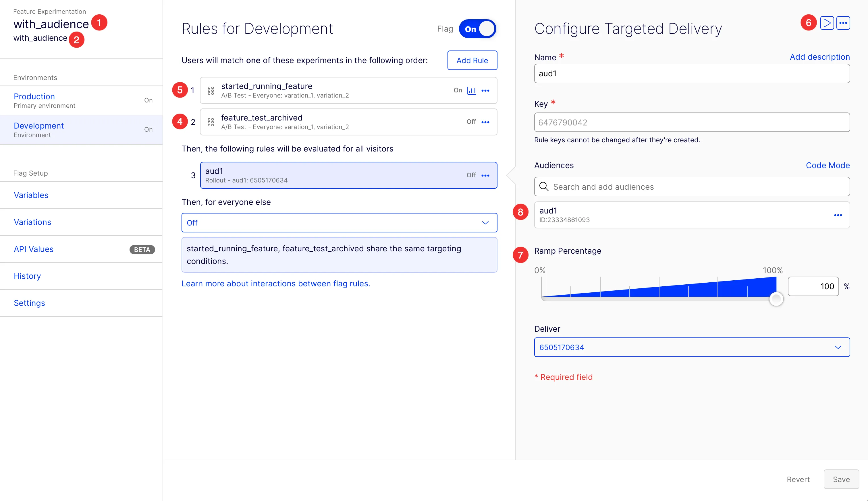Click Search and add audiences field
Screen dimensions: 868x501
tap(692, 187)
